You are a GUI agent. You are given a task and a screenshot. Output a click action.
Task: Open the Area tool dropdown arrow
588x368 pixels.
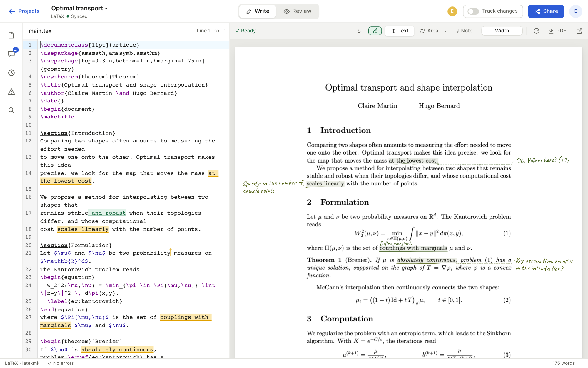pyautogui.click(x=445, y=31)
